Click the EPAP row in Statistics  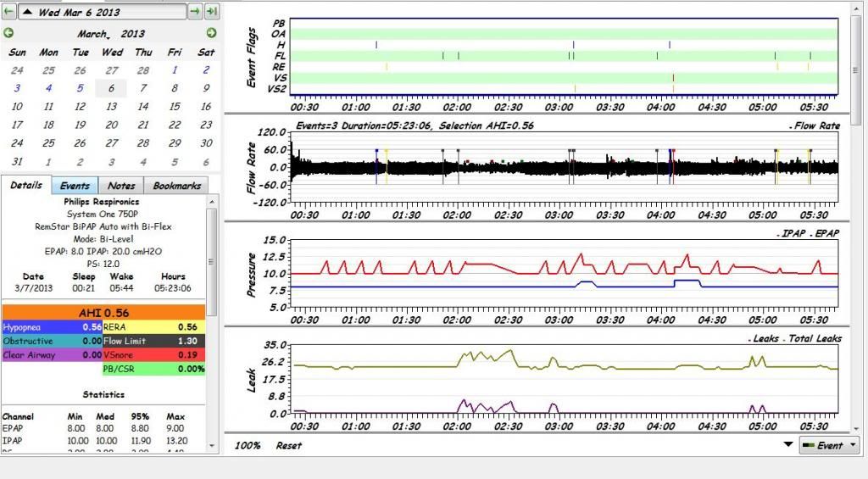(94, 429)
